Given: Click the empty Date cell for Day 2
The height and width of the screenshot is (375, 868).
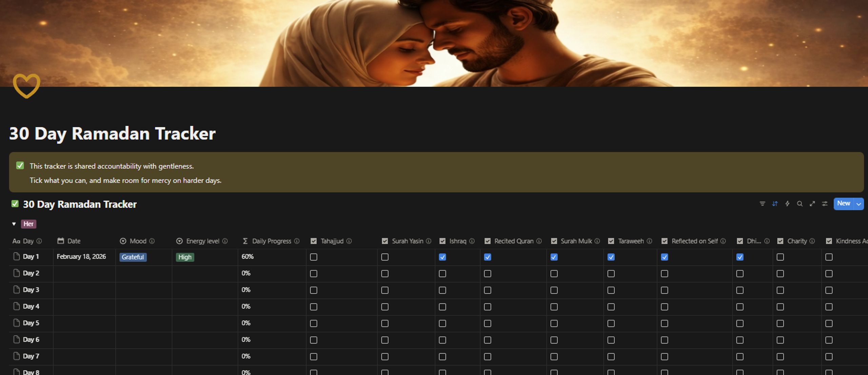Looking at the screenshot, I should 84,273.
